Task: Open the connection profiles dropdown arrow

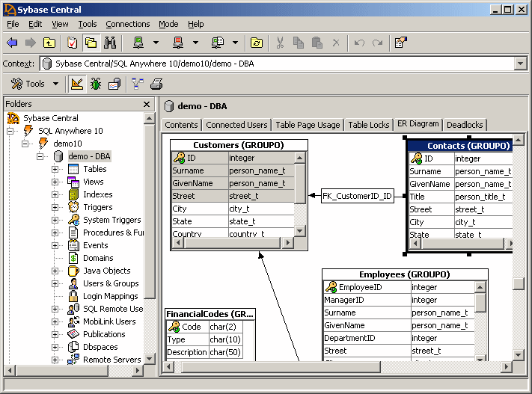Action: (235, 43)
